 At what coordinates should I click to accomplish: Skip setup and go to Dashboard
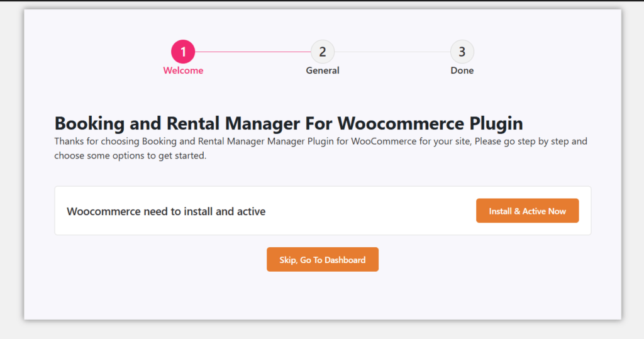[x=323, y=259]
